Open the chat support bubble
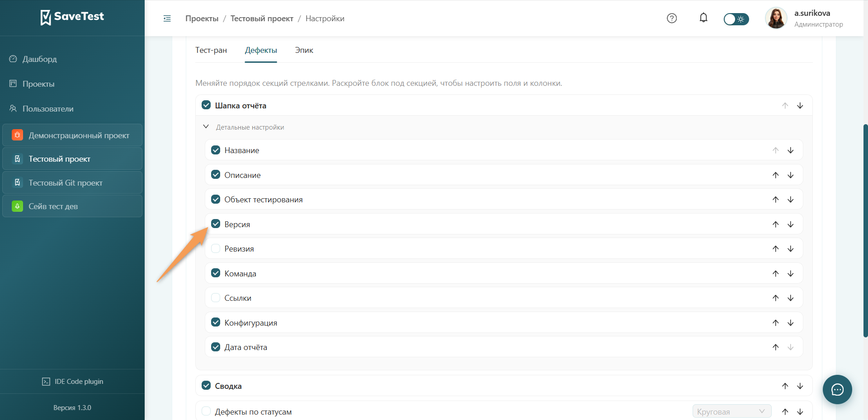The width and height of the screenshot is (868, 420). click(837, 389)
